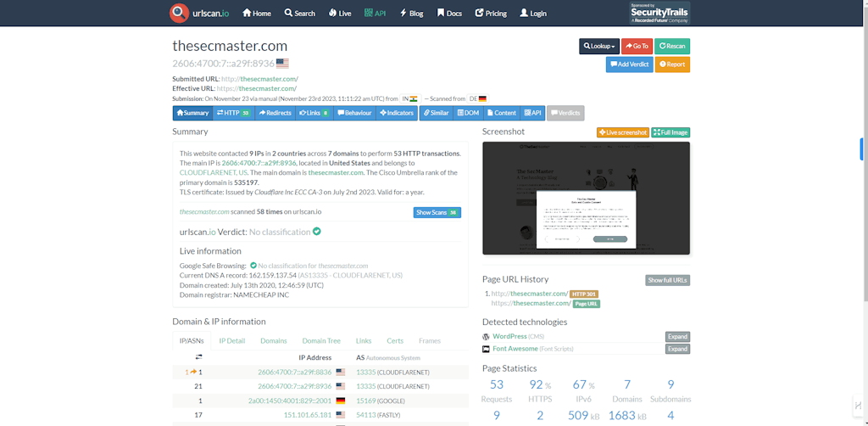Click the WordPress technology link
Viewport: 868px width, 426px height.
pos(509,336)
